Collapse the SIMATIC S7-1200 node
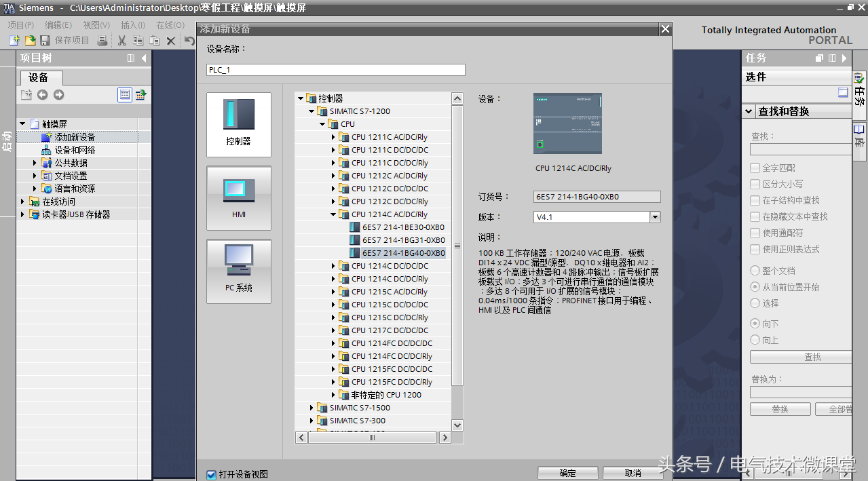 coord(312,111)
